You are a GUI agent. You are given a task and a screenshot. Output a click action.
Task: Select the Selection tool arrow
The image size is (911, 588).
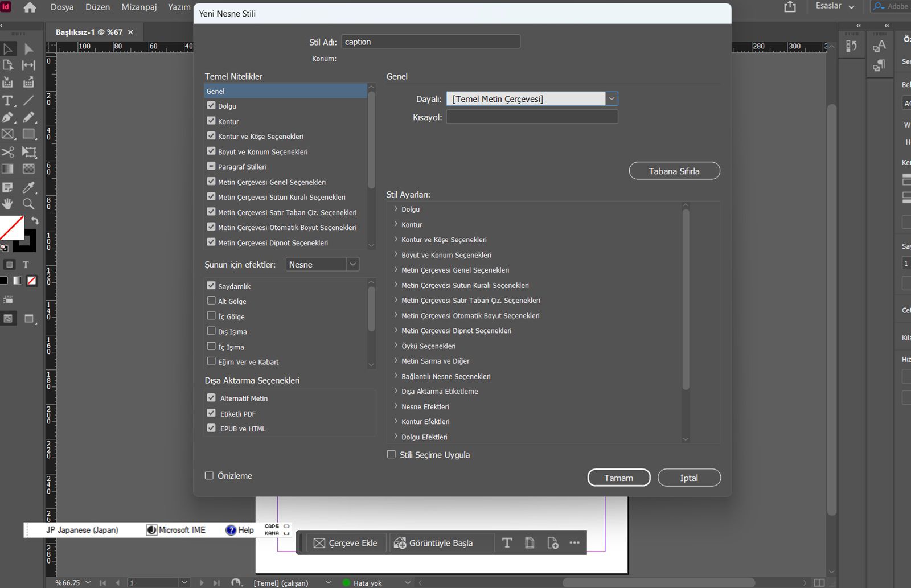coord(8,49)
